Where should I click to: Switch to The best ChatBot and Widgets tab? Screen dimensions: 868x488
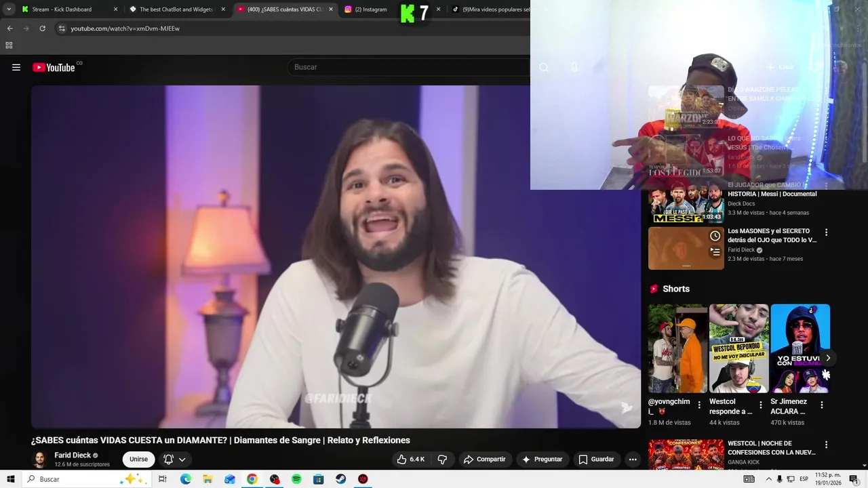click(x=176, y=9)
